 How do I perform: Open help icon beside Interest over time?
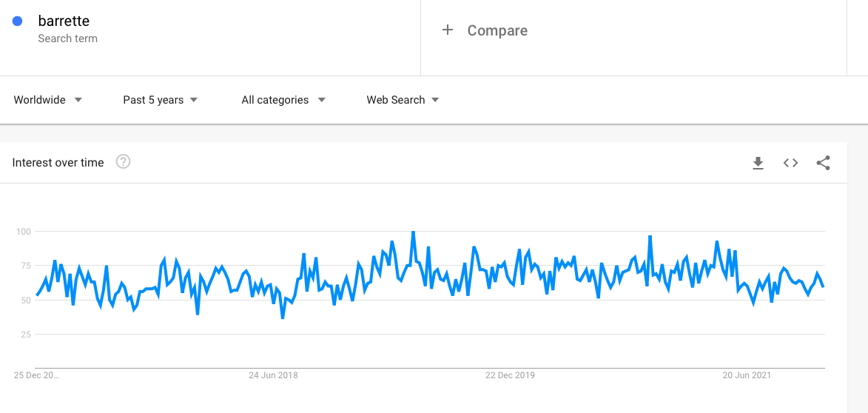coord(123,162)
